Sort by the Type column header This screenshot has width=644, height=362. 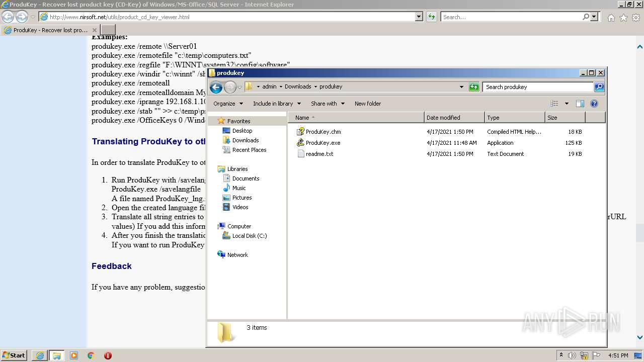click(x=515, y=118)
